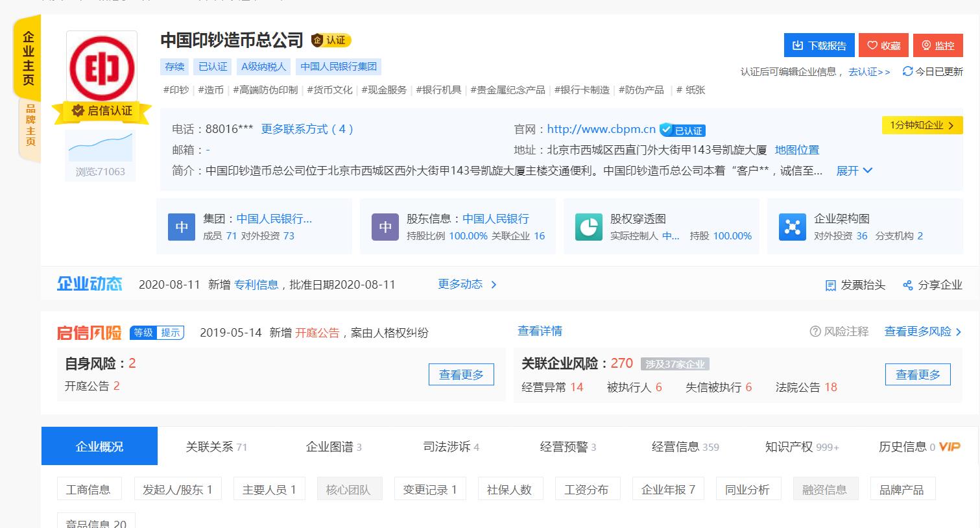Click the 失信被执行人 6 risk item
This screenshot has height=528, width=980.
pos(718,387)
